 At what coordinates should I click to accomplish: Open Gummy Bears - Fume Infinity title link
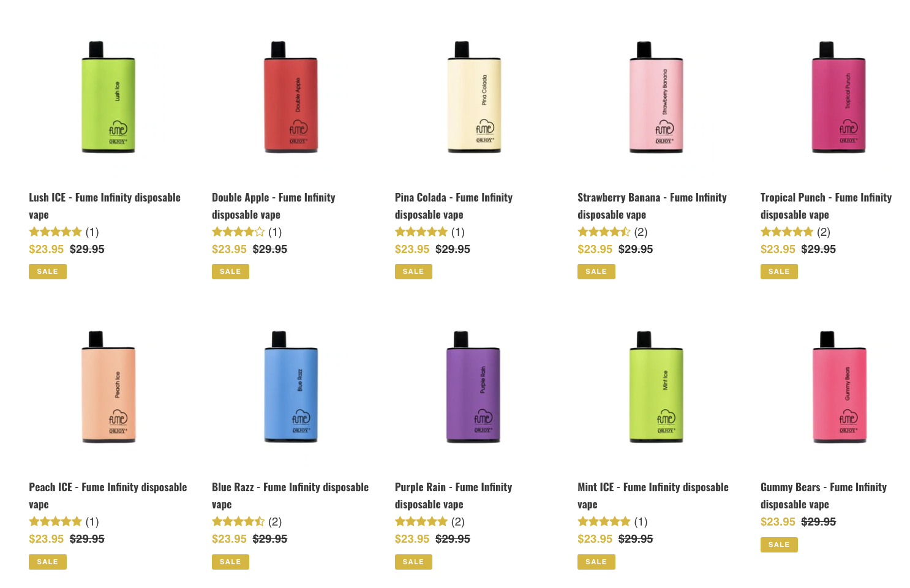tap(824, 496)
